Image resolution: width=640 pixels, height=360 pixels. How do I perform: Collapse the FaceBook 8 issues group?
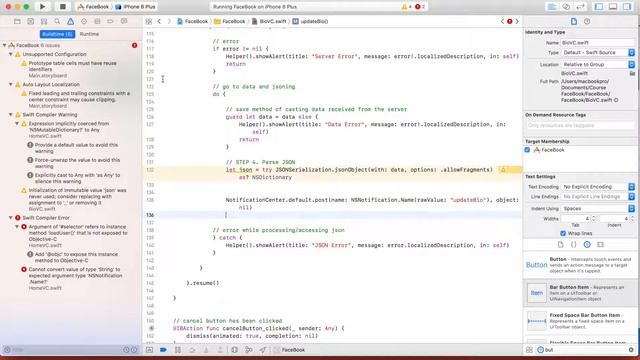tap(4, 45)
